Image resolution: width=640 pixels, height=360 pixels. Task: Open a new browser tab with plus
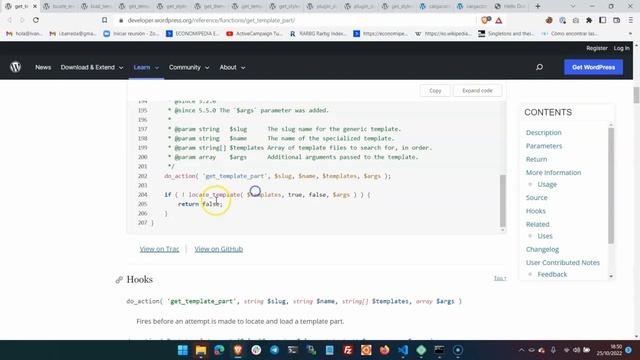538,6
